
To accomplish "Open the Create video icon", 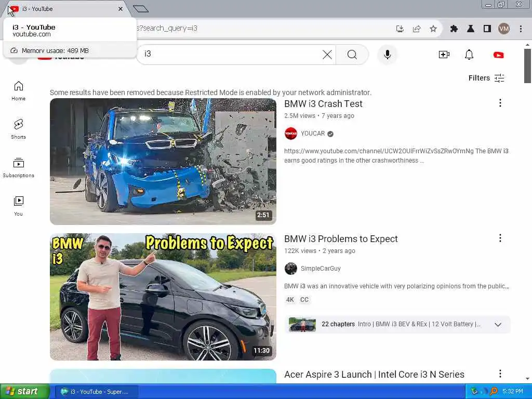I will [x=444, y=54].
